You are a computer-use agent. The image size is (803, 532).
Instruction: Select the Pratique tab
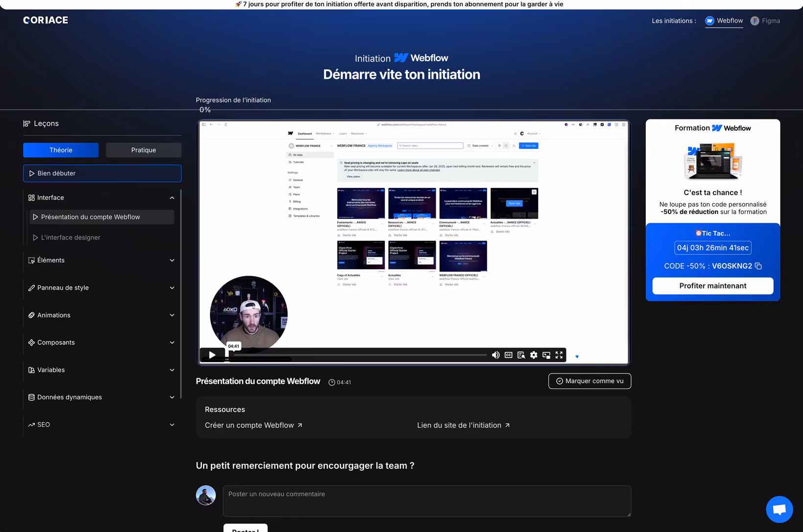(143, 150)
